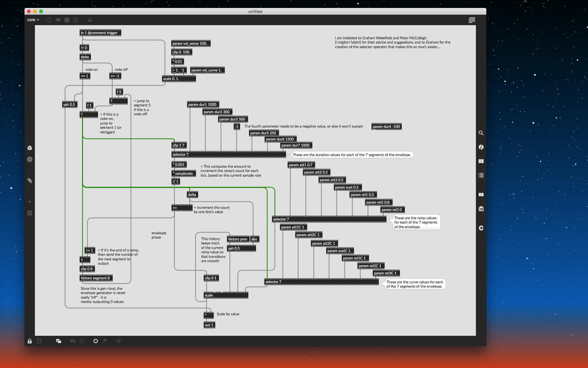Click the minus button in left sidebar
This screenshot has height=368, width=588.
click(30, 213)
